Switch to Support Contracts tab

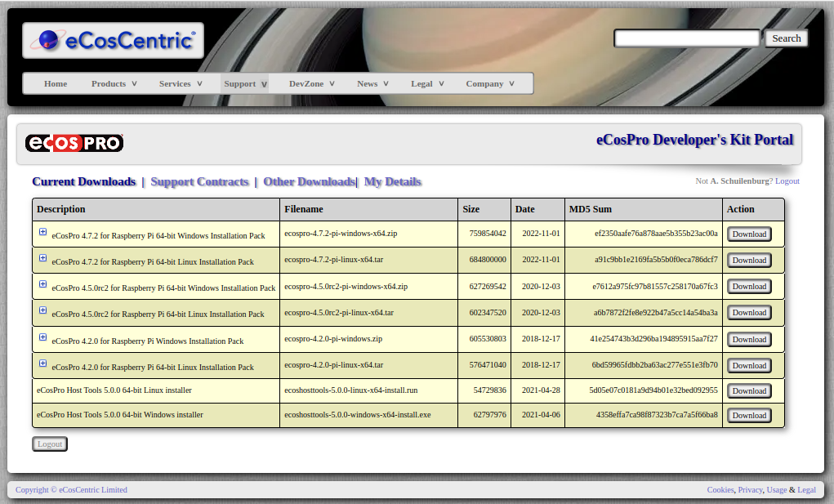pos(199,182)
